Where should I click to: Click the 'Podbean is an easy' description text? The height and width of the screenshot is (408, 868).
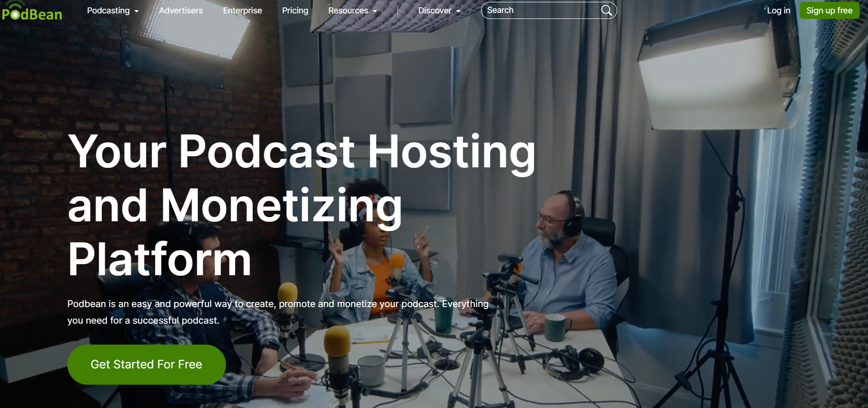tap(278, 304)
